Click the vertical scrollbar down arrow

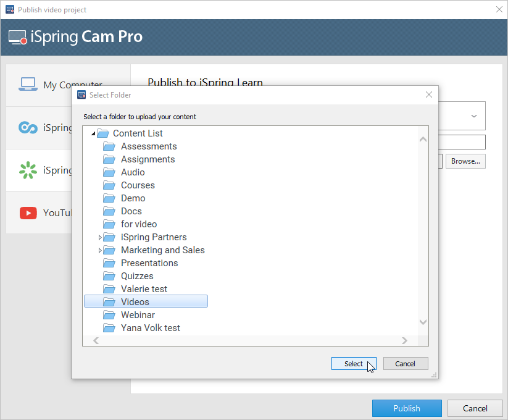[x=423, y=322]
